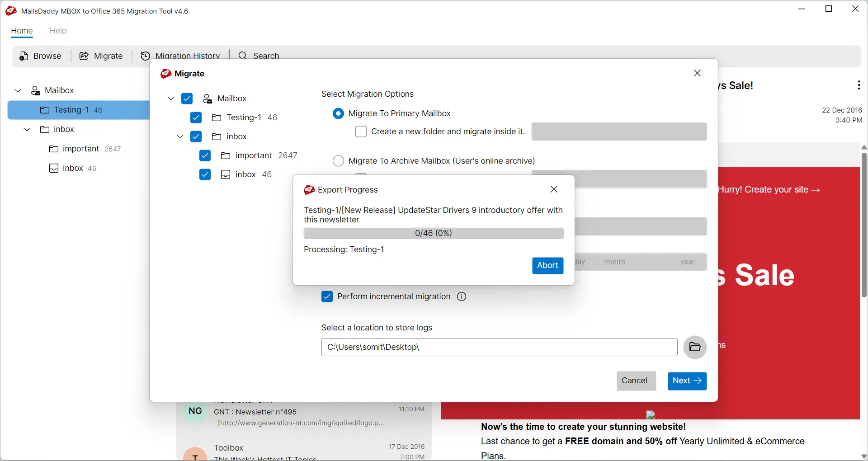
Task: Abort the export progress
Action: click(547, 266)
